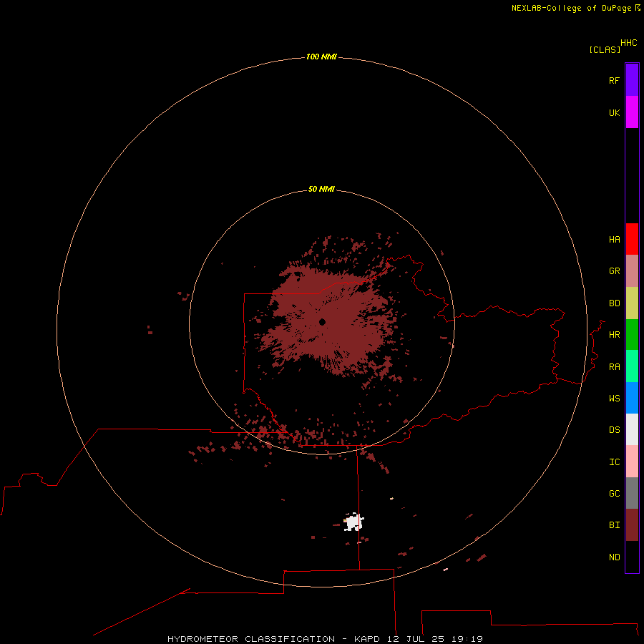Click the white dry snow echo blob
The height and width of the screenshot is (644, 644).
(x=353, y=522)
